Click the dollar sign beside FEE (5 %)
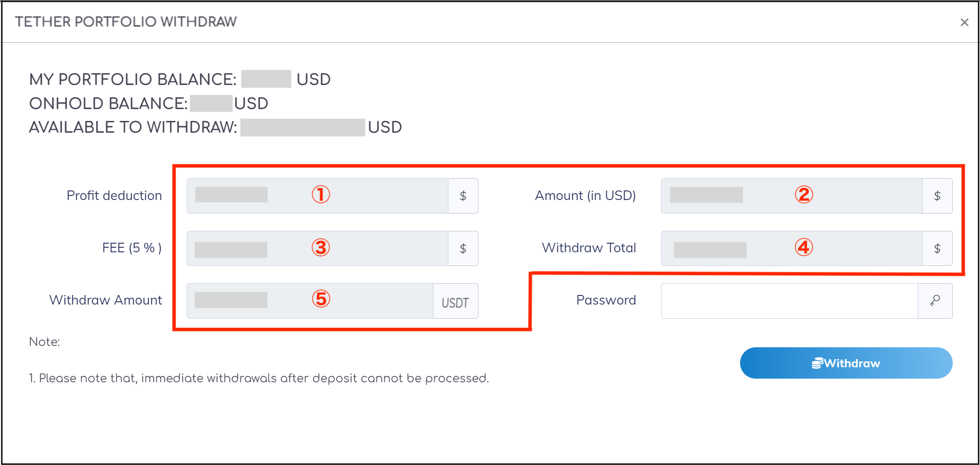This screenshot has height=465, width=980. pyautogui.click(x=463, y=248)
